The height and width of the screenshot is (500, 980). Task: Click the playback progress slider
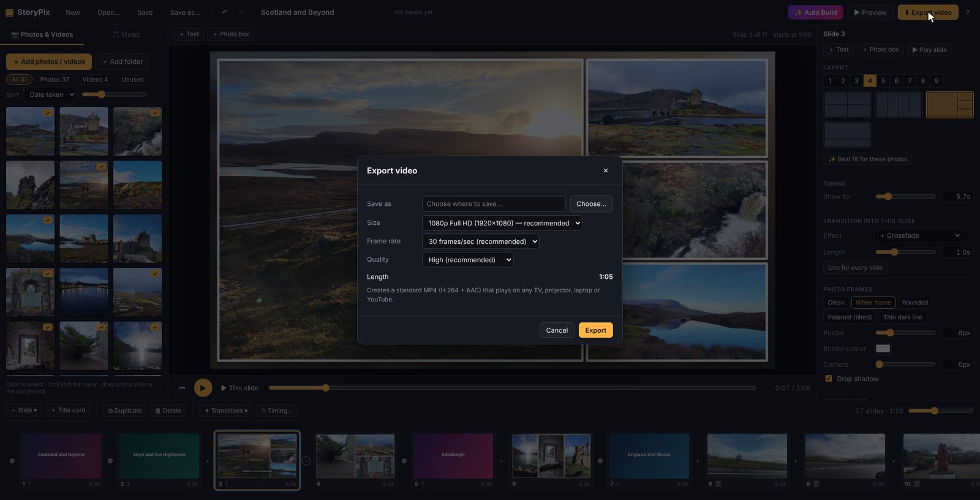point(512,388)
